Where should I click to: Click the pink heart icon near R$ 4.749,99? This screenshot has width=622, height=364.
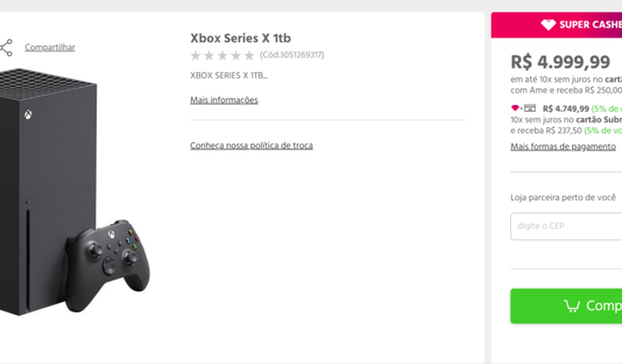[x=514, y=107]
